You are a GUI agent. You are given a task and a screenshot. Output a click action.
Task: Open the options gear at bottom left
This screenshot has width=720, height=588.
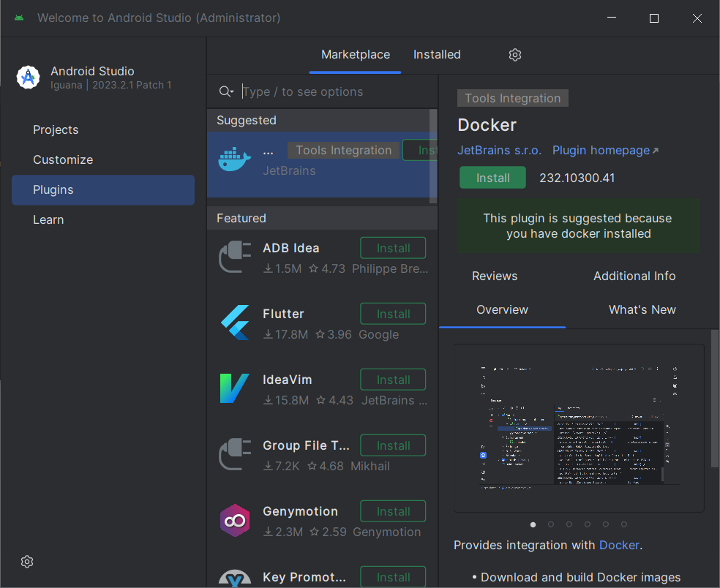click(27, 562)
